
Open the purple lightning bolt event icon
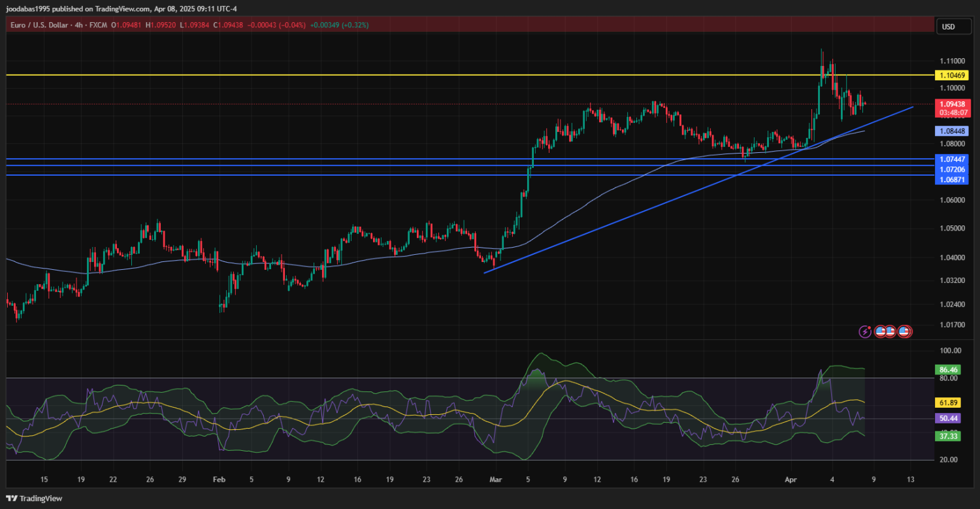tap(865, 331)
